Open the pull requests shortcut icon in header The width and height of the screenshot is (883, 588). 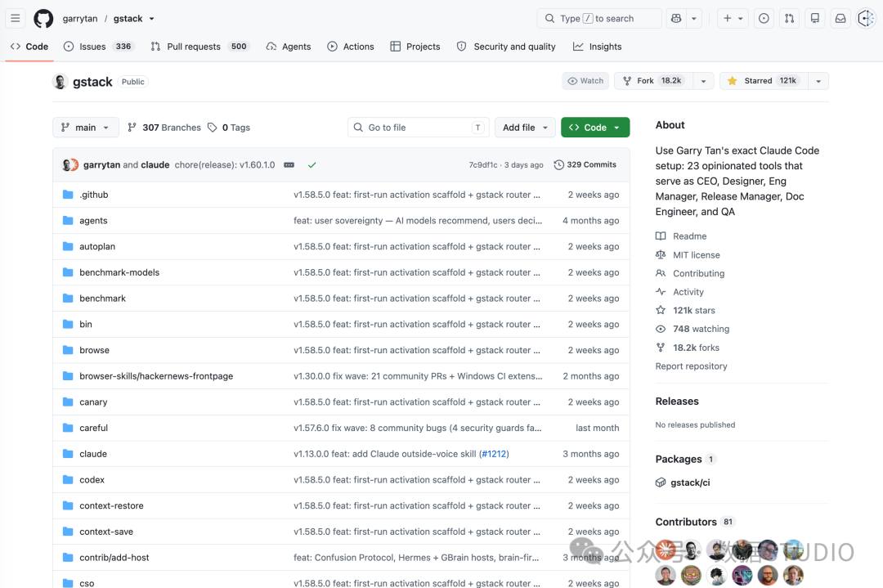click(x=790, y=19)
